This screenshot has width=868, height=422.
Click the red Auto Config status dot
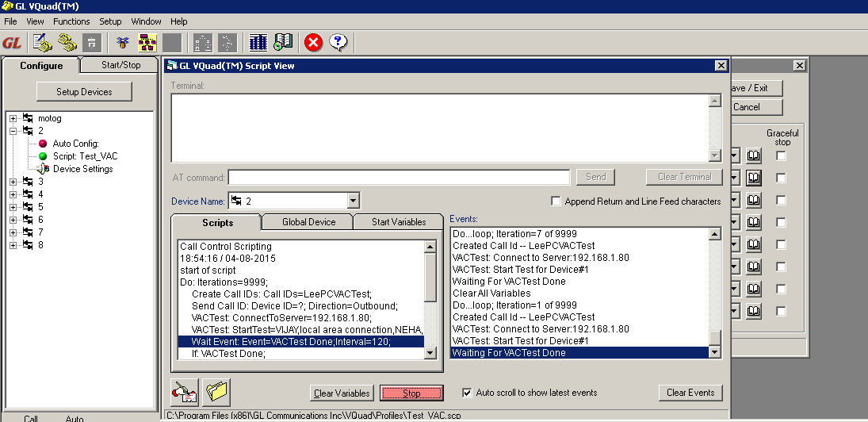[43, 144]
